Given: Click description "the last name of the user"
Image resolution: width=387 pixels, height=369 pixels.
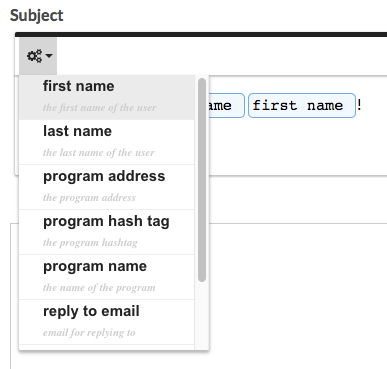Looking at the screenshot, I should pos(99,153).
